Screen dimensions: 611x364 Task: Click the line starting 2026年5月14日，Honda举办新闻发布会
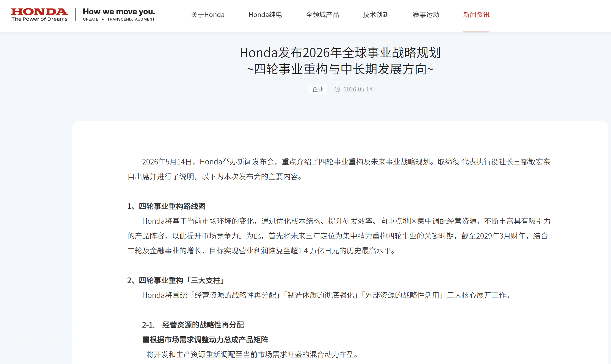click(x=346, y=162)
